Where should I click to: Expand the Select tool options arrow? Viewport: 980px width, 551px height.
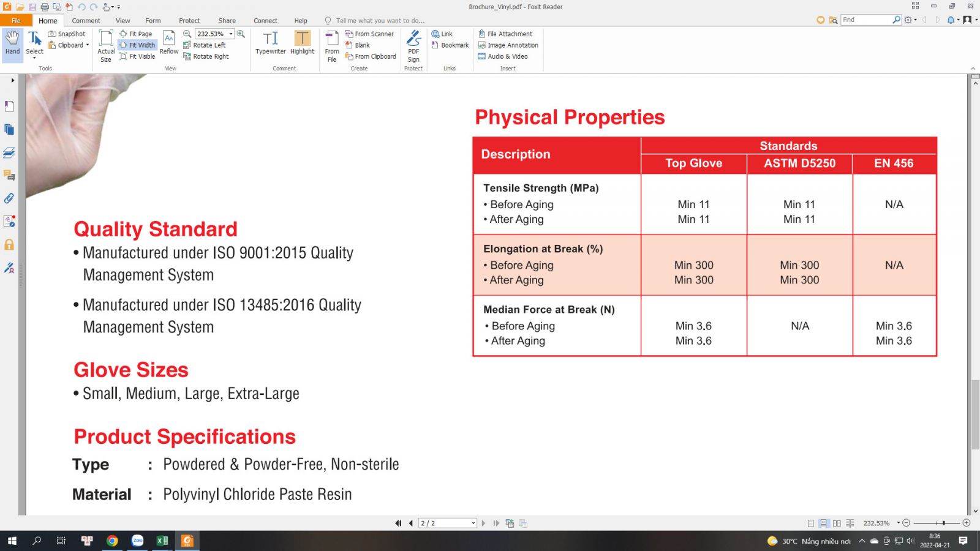click(x=35, y=58)
